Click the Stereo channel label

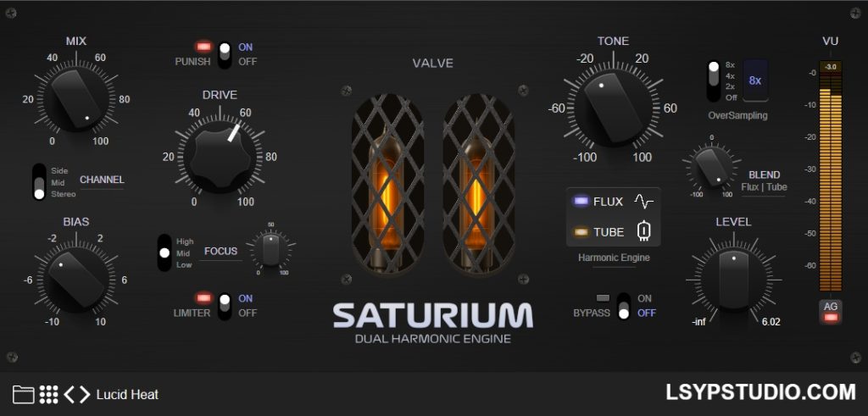click(63, 194)
